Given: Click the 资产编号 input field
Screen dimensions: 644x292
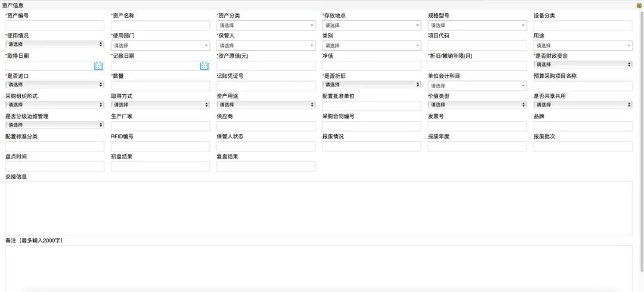Looking at the screenshot, I should pyautogui.click(x=54, y=26).
